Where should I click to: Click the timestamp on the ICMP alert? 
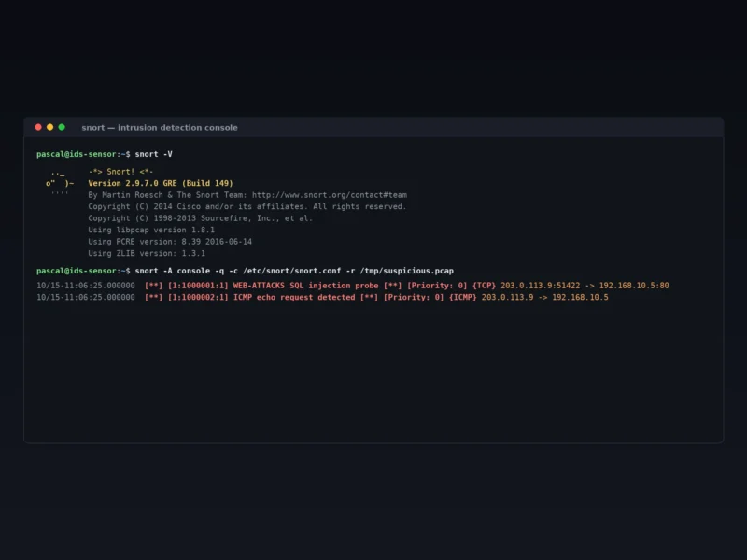[86, 297]
